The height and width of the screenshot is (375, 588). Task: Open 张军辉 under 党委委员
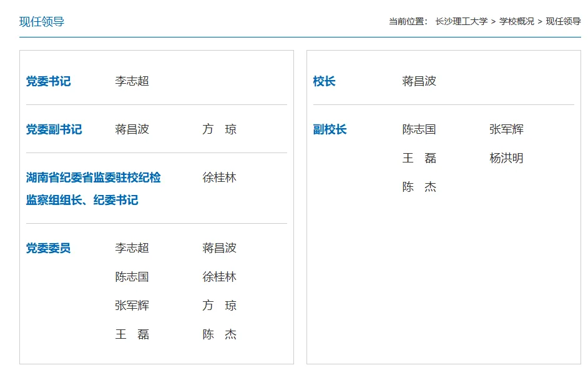click(132, 306)
